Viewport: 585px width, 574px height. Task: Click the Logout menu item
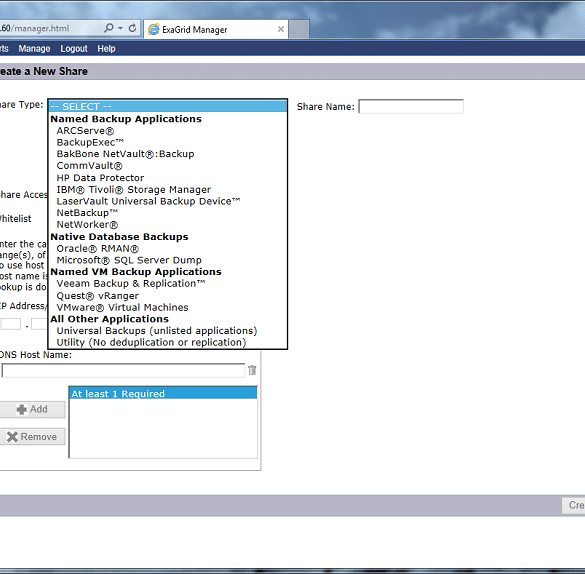coord(74,49)
